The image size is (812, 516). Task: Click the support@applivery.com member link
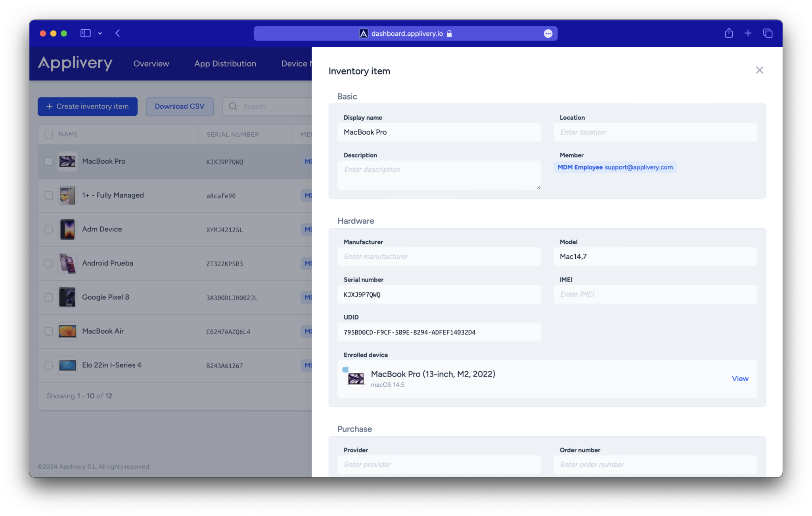click(x=639, y=167)
